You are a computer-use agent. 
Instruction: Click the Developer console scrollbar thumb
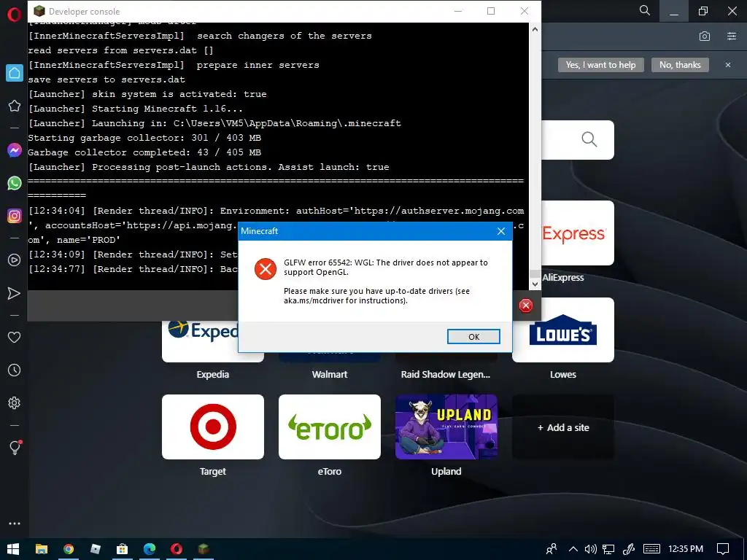tap(535, 274)
